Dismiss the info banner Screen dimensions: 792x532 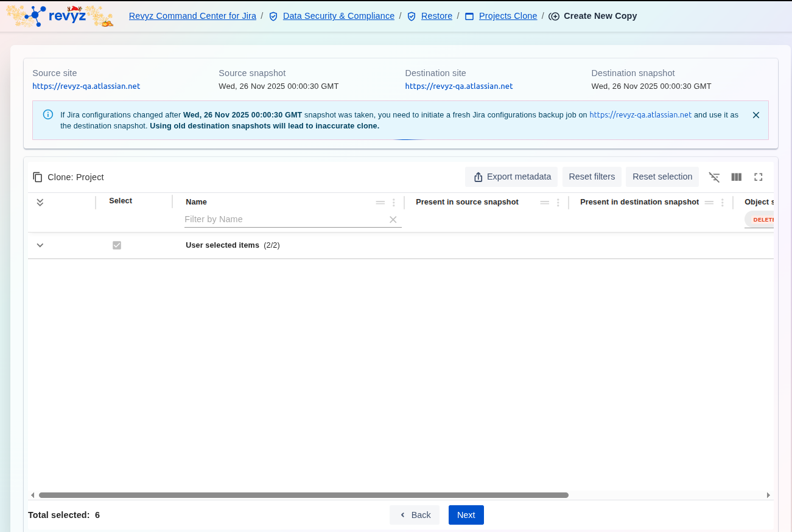[756, 115]
